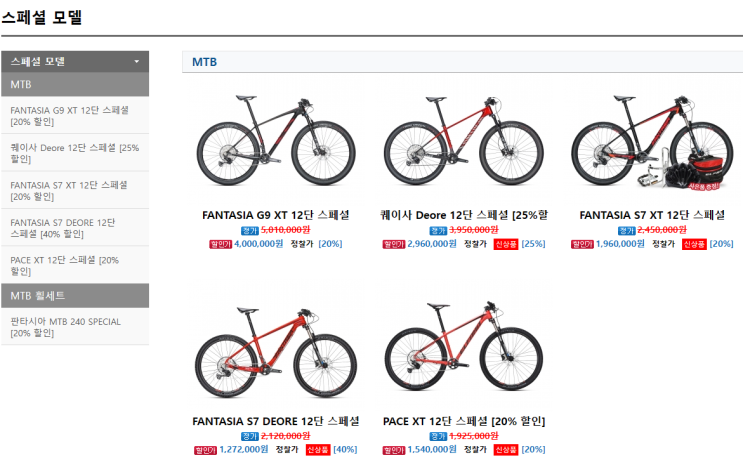This screenshot has width=743, height=467.
Task: Open the FANTASIA S7 XT photo with helmet gifts
Action: (652, 147)
